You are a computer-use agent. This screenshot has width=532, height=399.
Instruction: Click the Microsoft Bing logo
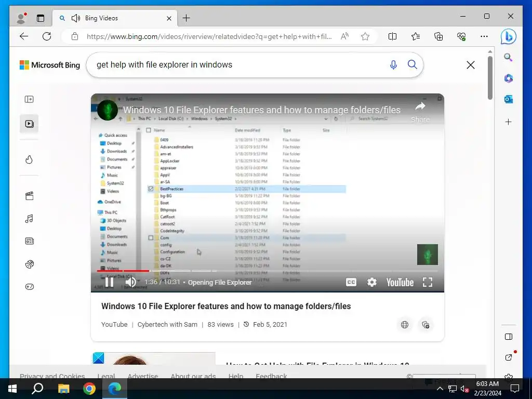[x=50, y=65]
